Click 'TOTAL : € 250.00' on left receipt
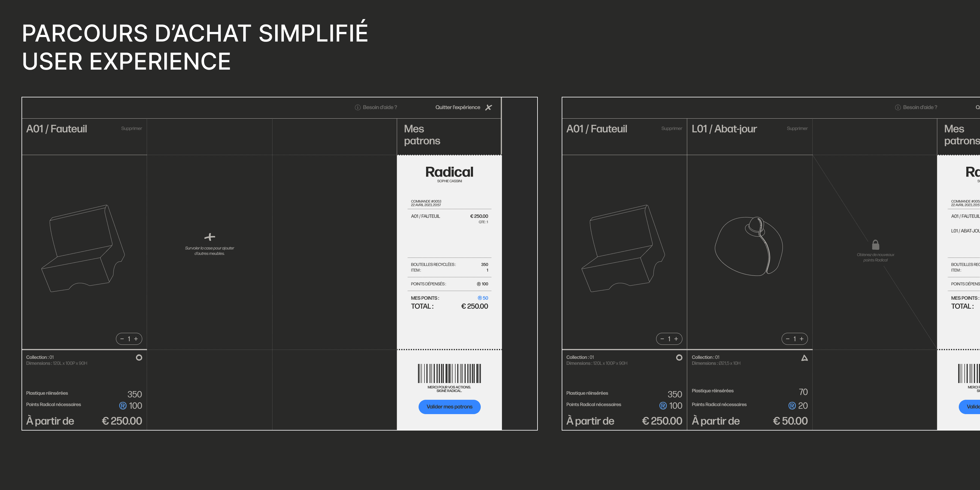This screenshot has width=980, height=490. [449, 306]
